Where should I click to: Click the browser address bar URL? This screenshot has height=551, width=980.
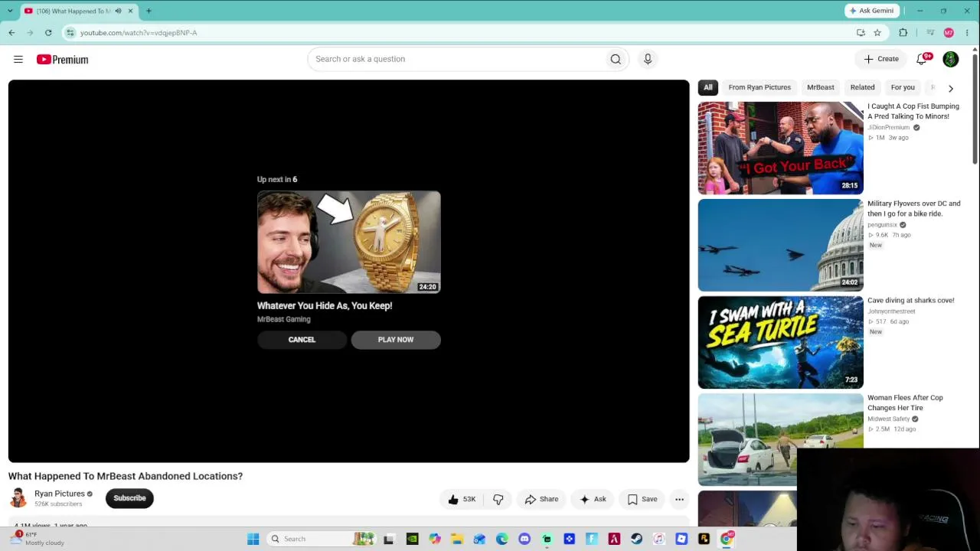pyautogui.click(x=139, y=33)
